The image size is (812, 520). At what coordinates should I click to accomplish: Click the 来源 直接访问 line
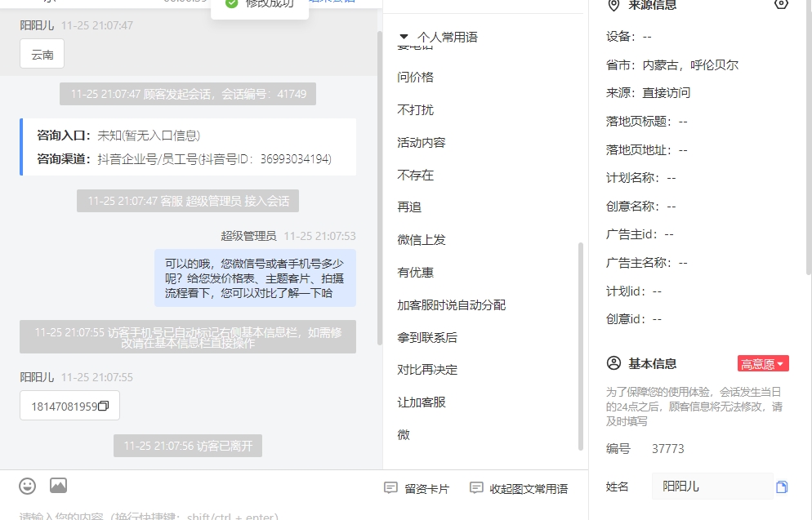click(648, 93)
